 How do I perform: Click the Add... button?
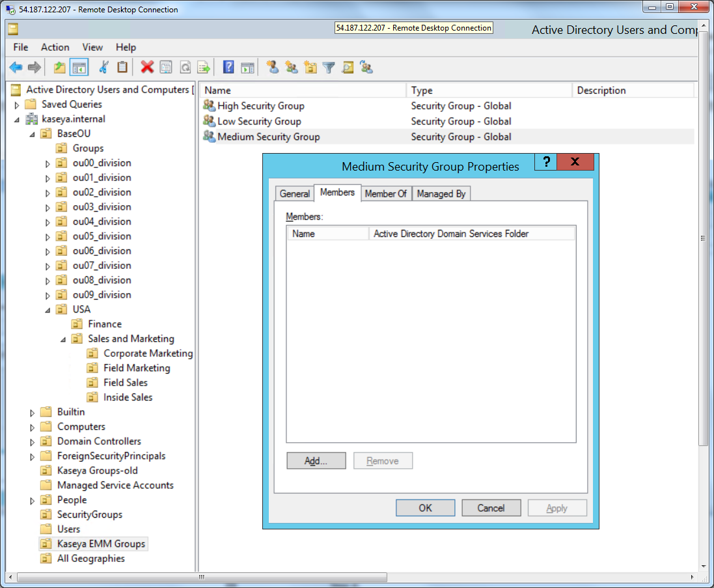pos(316,461)
